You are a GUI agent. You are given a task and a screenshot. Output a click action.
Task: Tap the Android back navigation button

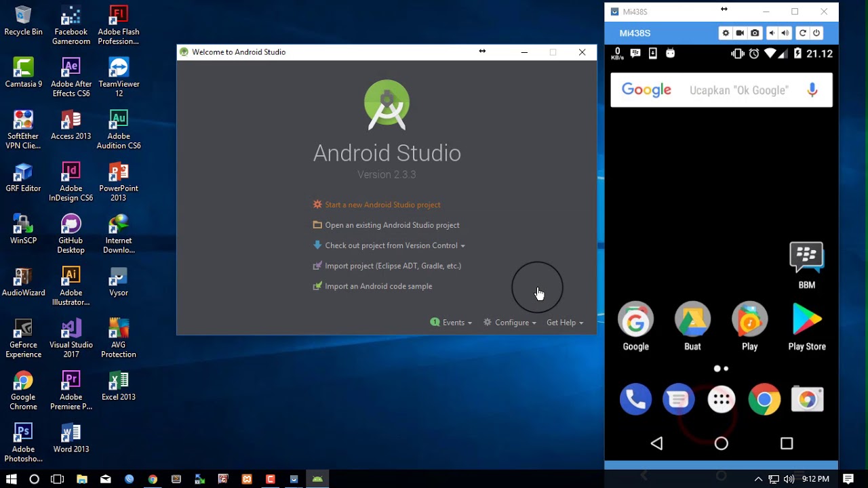point(656,443)
